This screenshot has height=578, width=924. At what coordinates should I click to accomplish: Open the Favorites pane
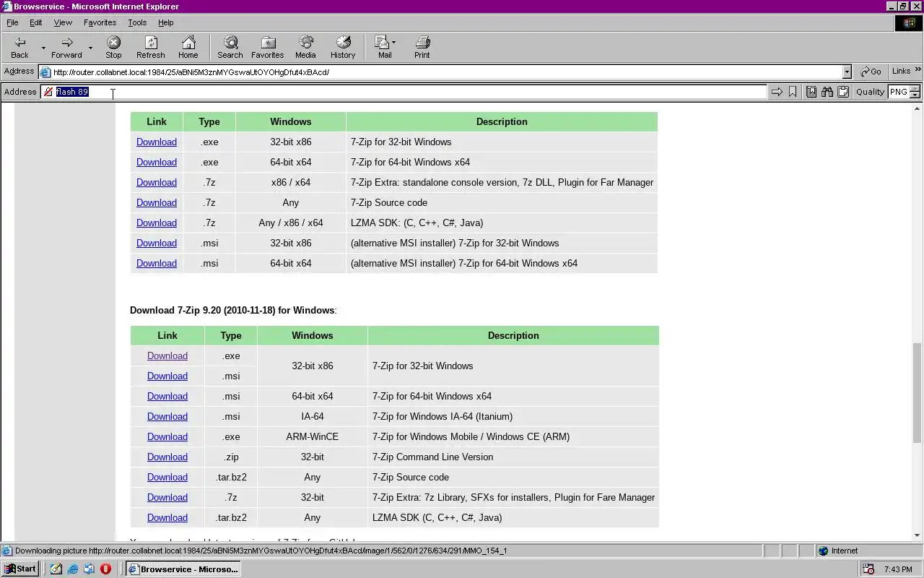[268, 47]
